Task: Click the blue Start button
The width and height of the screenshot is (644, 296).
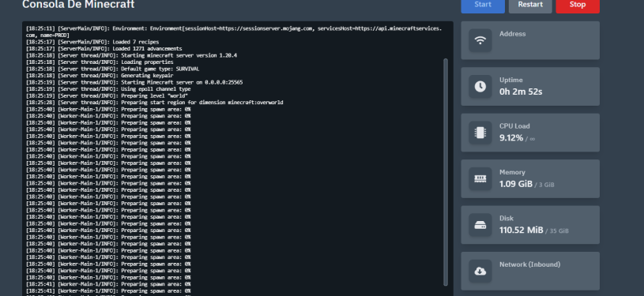Action: (x=483, y=6)
